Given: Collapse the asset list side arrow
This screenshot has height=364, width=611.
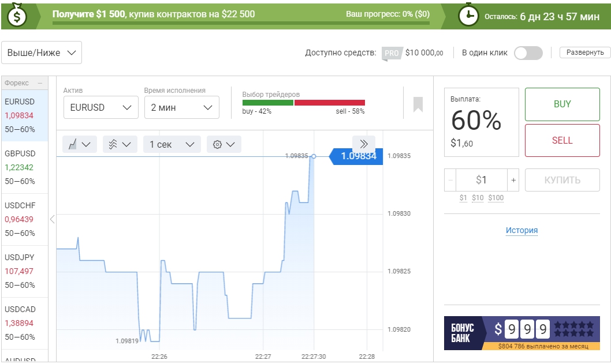Looking at the screenshot, I should click(x=52, y=219).
